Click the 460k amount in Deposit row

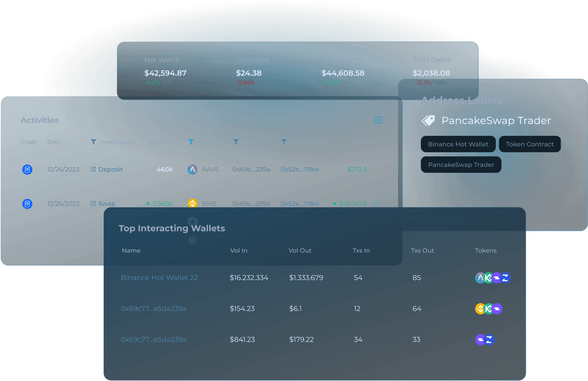point(165,169)
